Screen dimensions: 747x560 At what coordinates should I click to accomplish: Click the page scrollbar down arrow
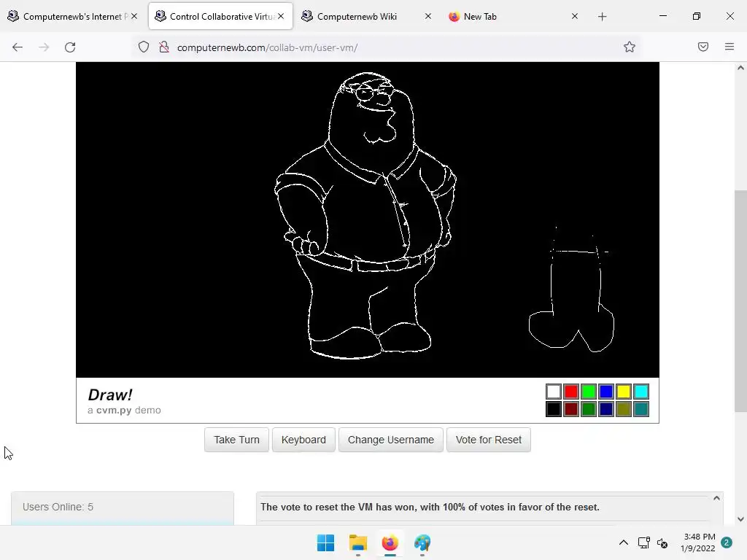coord(740,519)
